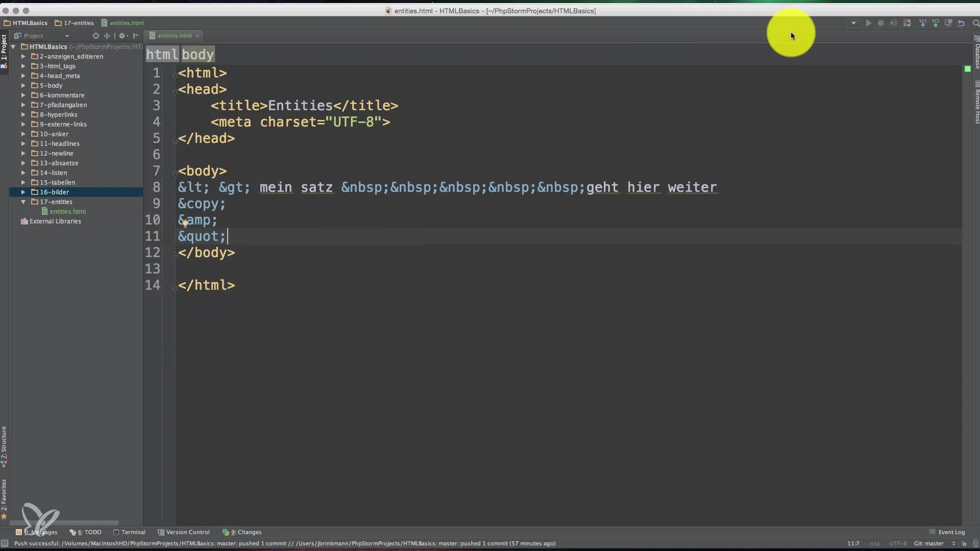
Task: Click the UTF-8 encoding status
Action: click(898, 544)
